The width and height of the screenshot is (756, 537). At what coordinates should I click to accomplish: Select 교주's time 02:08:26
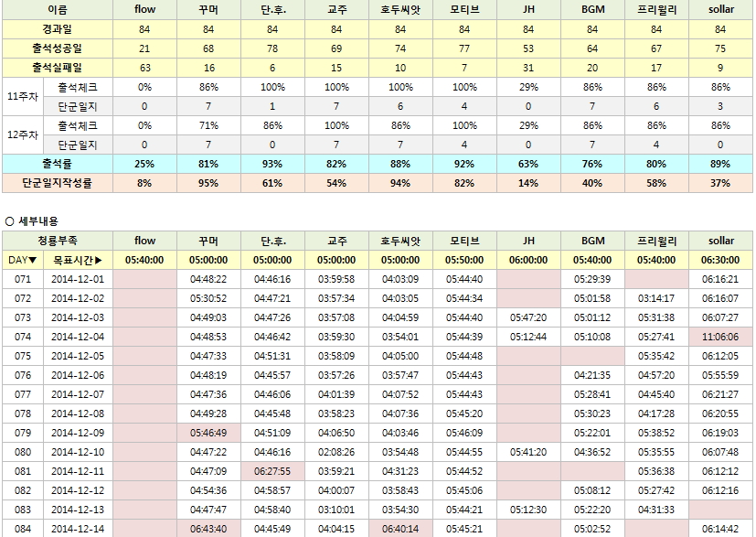[336, 452]
